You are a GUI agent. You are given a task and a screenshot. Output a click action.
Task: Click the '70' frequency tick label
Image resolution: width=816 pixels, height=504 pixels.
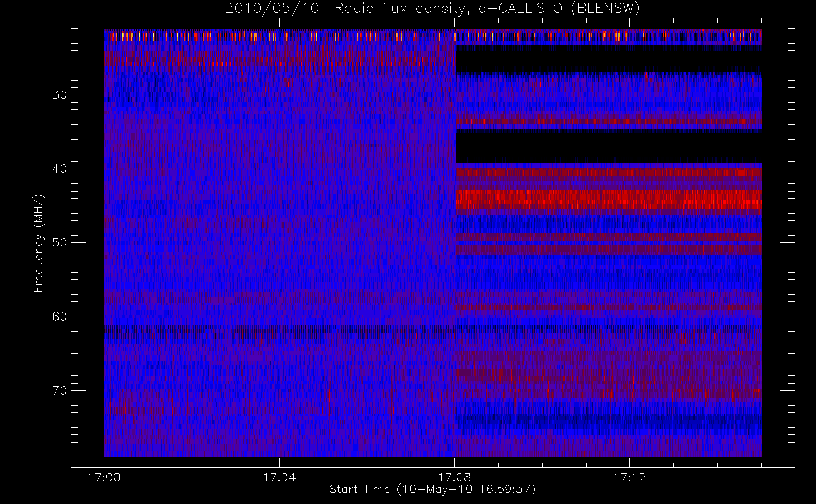60,391
